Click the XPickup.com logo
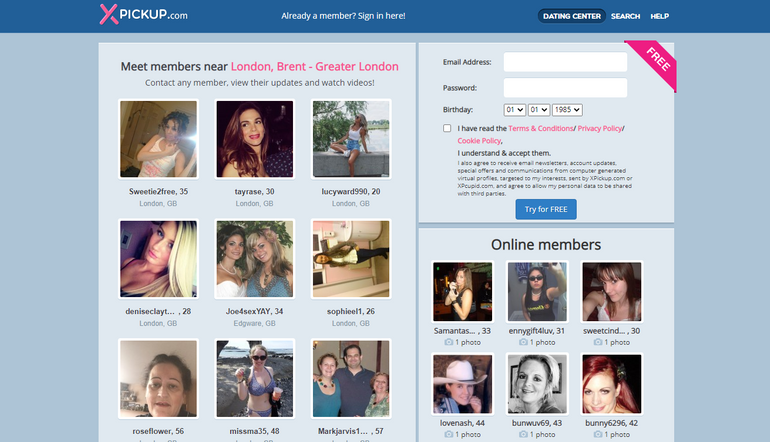The image size is (770, 442). 143,14
